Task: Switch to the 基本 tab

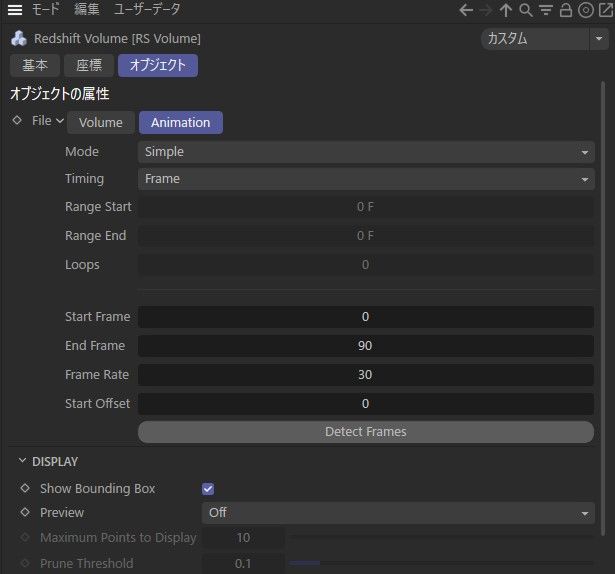Action: tap(35, 65)
